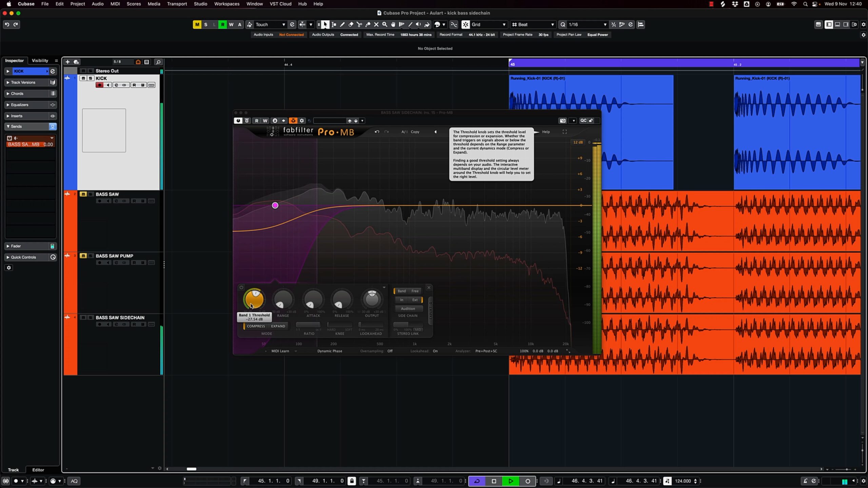The image size is (868, 488).
Task: Disable band 1 power button
Action: pos(241,287)
